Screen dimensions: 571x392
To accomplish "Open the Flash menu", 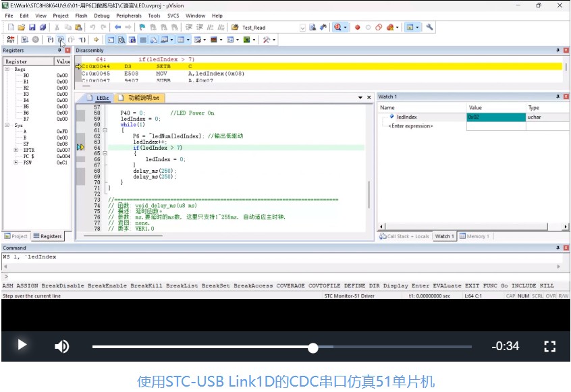I will pyautogui.click(x=81, y=16).
